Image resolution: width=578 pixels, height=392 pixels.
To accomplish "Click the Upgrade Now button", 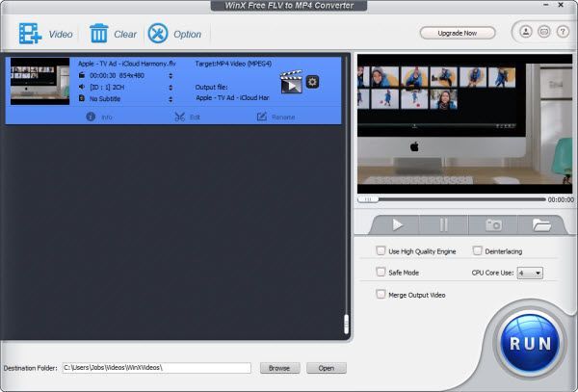I will (458, 33).
